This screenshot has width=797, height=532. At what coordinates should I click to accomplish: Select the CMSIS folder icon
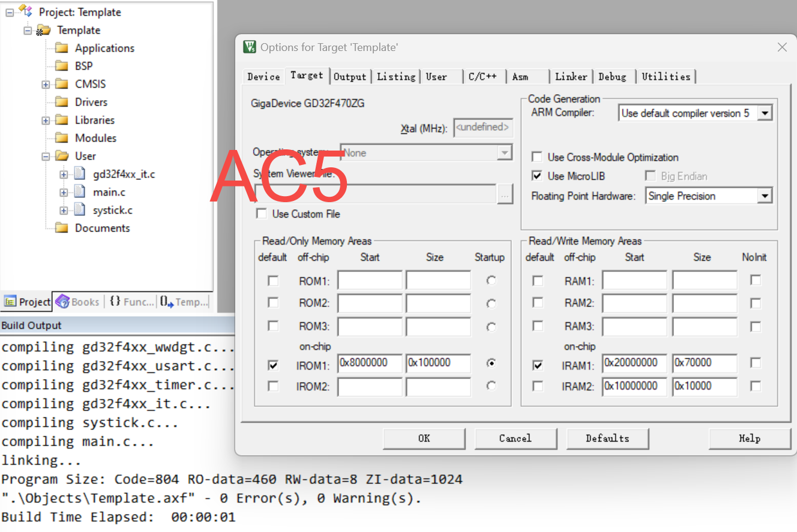tap(62, 84)
